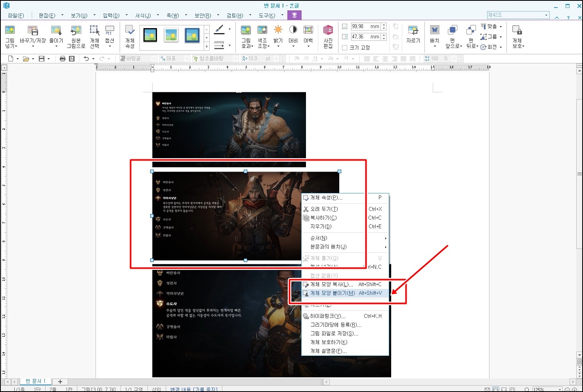
Task: Choose 그리기마당에 등록(R) in context menu
Action: 345,325
